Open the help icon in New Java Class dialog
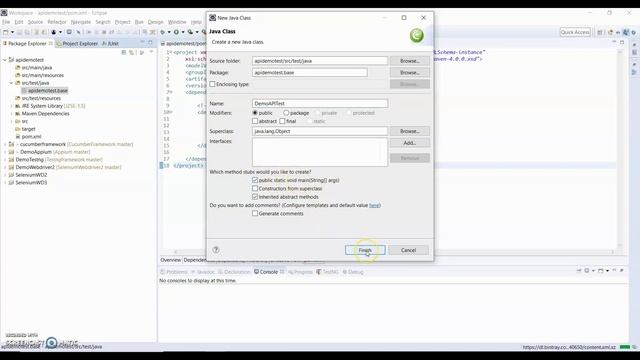Image resolution: width=640 pixels, height=360 pixels. (x=216, y=250)
